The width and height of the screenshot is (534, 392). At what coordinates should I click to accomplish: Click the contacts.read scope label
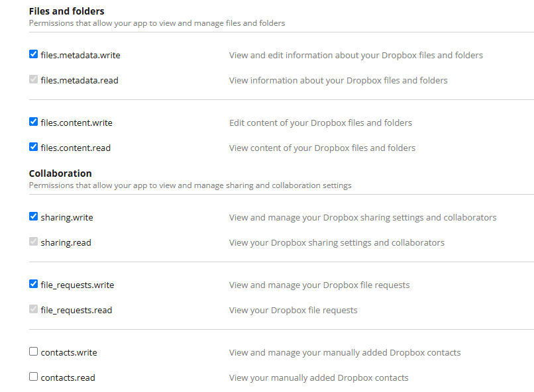(x=68, y=377)
